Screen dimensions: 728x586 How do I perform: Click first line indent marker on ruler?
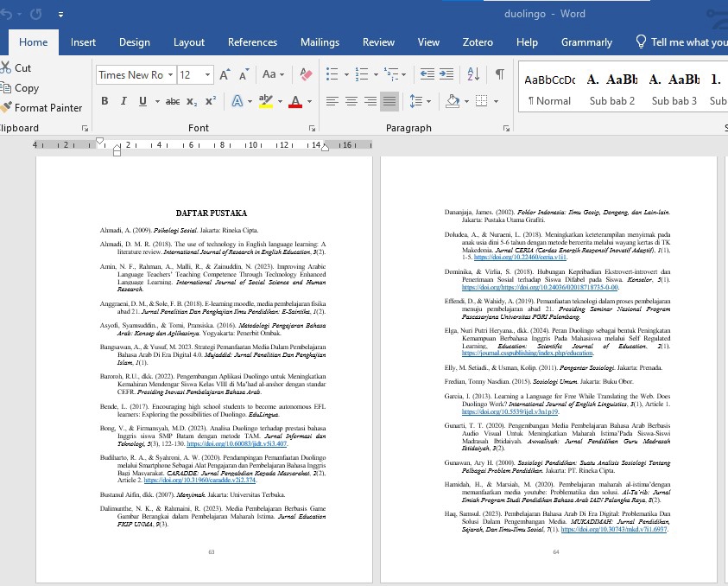(100, 141)
